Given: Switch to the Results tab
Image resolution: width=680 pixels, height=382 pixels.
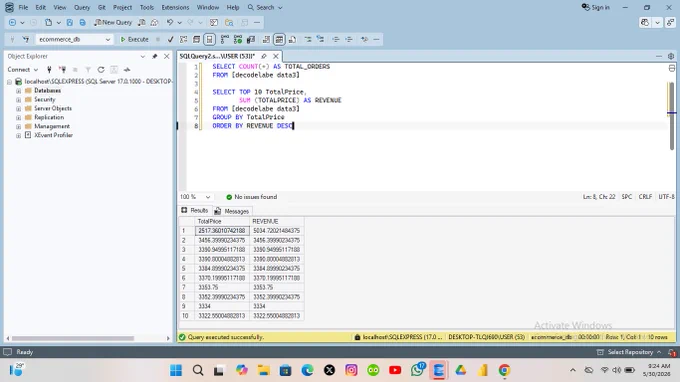Looking at the screenshot, I should [195, 210].
